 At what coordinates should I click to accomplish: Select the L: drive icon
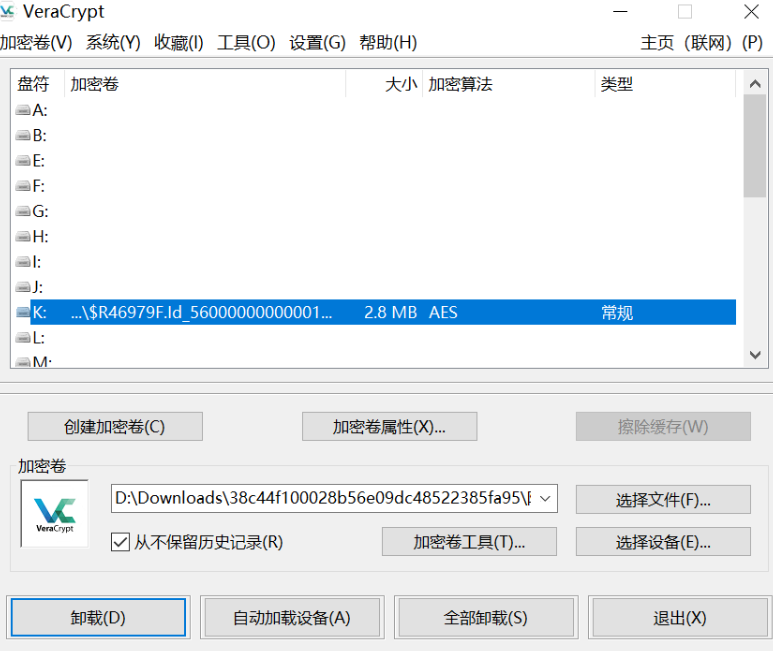(23, 338)
